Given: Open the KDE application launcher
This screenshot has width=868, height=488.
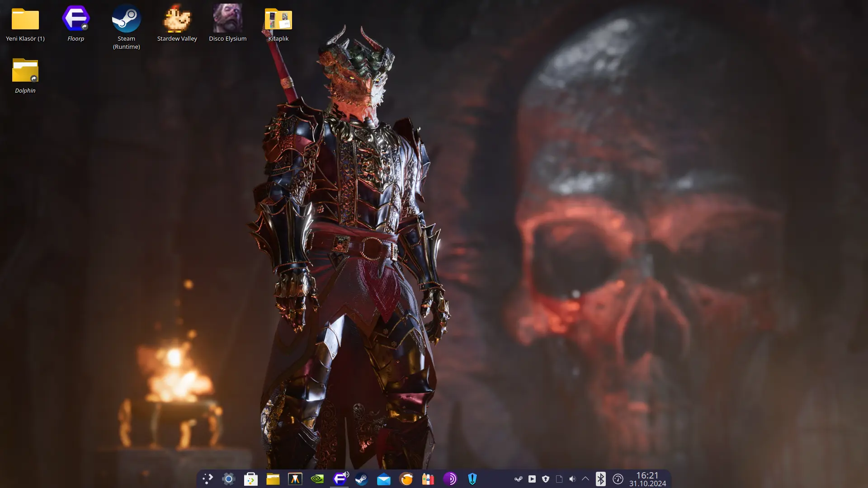Looking at the screenshot, I should tap(208, 479).
